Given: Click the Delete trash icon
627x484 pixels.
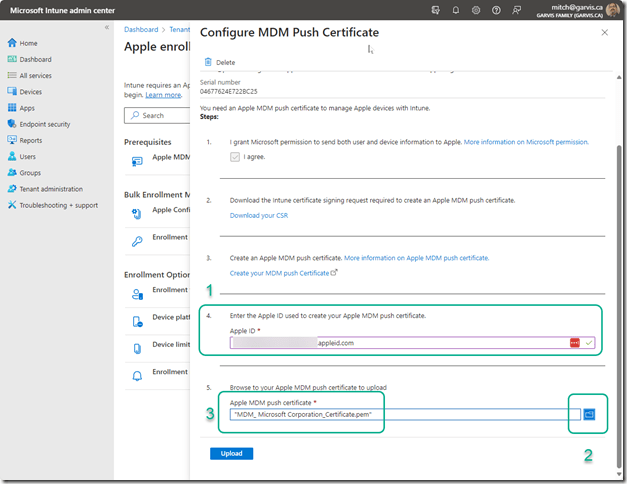Looking at the screenshot, I should coord(208,62).
